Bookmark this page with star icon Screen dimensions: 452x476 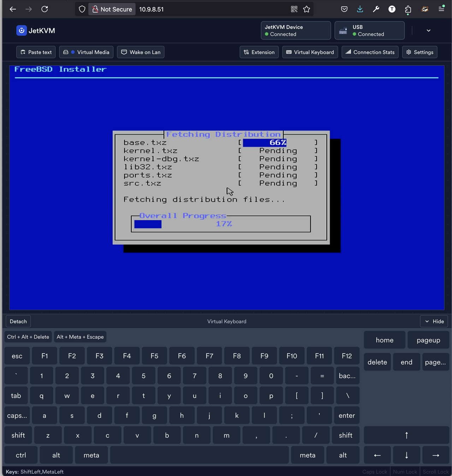pyautogui.click(x=307, y=9)
